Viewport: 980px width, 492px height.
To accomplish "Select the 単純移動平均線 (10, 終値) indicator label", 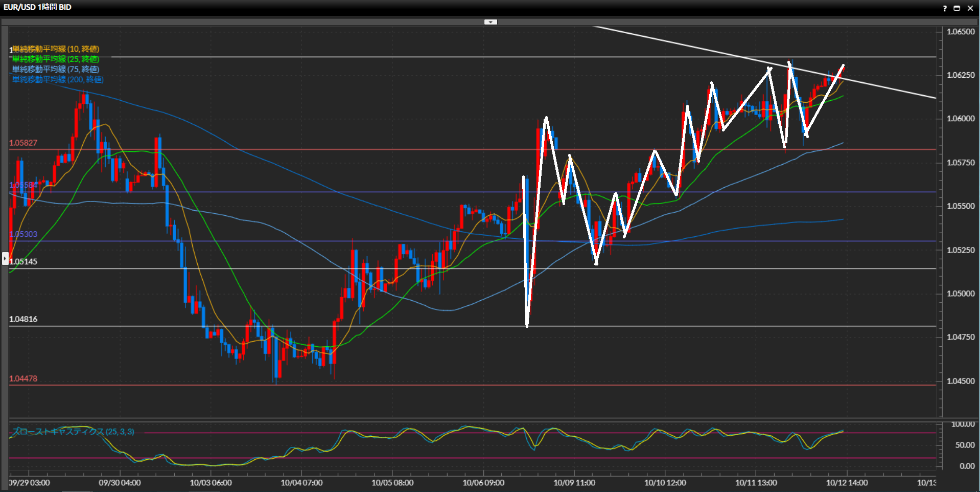I will click(56, 49).
